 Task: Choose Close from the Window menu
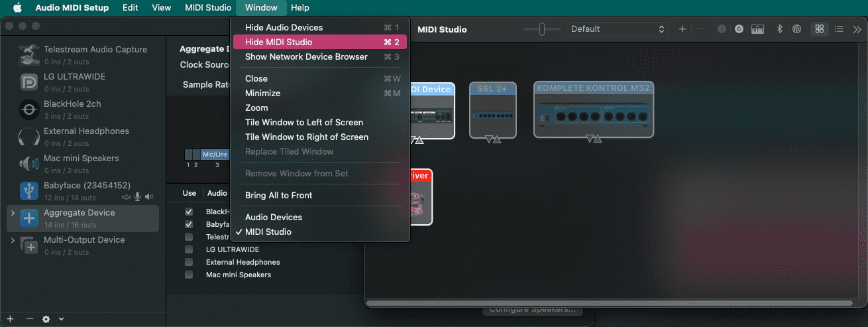pyautogui.click(x=321, y=78)
